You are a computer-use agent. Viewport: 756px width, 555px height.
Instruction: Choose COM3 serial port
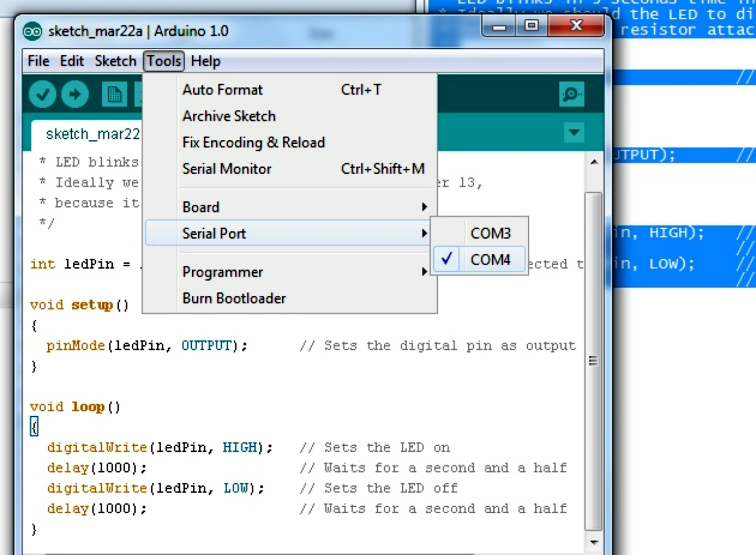click(480, 233)
